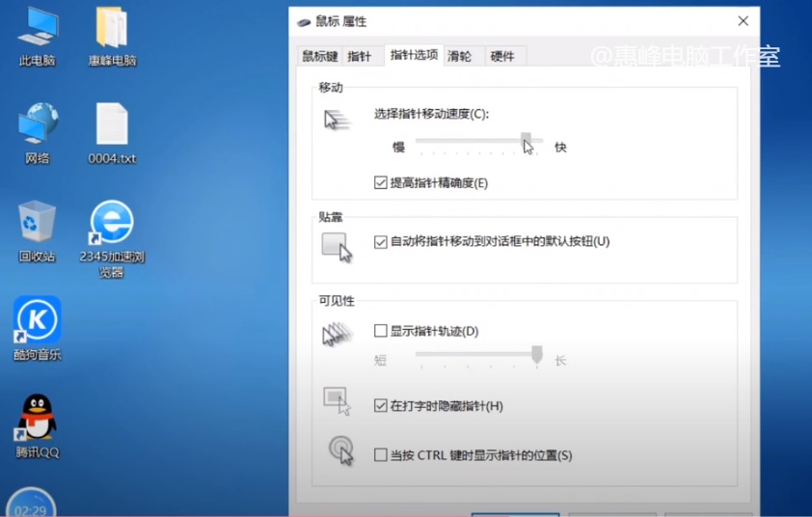
Task: Click the 长 label by the trail slider
Action: click(x=560, y=361)
